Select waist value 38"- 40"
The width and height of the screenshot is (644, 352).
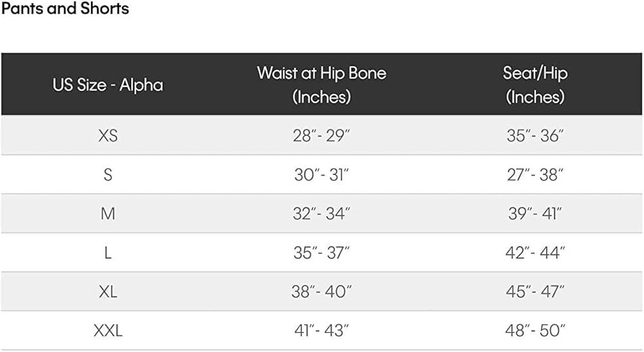pyautogui.click(x=321, y=292)
